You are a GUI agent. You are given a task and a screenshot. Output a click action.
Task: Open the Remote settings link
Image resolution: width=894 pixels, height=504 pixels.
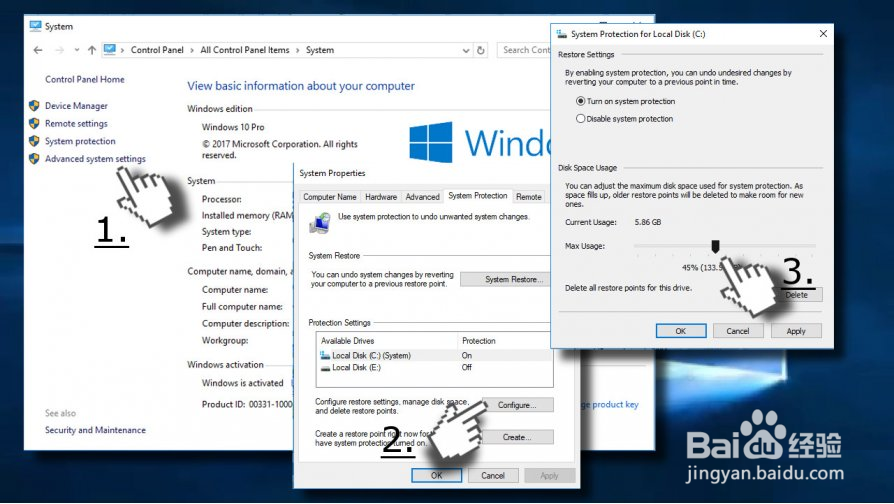click(76, 124)
